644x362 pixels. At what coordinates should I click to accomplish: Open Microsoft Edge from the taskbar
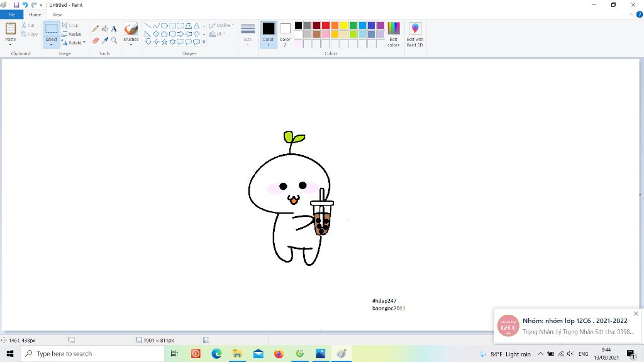pos(216,353)
